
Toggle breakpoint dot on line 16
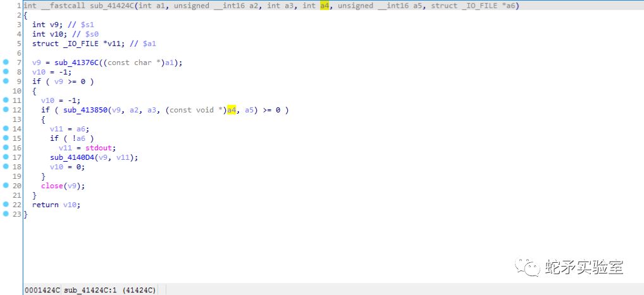pyautogui.click(x=6, y=147)
